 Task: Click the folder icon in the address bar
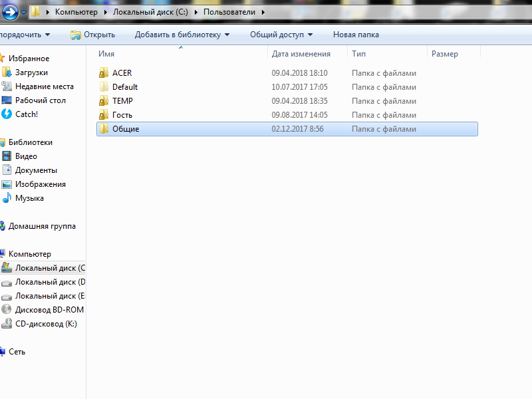click(x=36, y=12)
